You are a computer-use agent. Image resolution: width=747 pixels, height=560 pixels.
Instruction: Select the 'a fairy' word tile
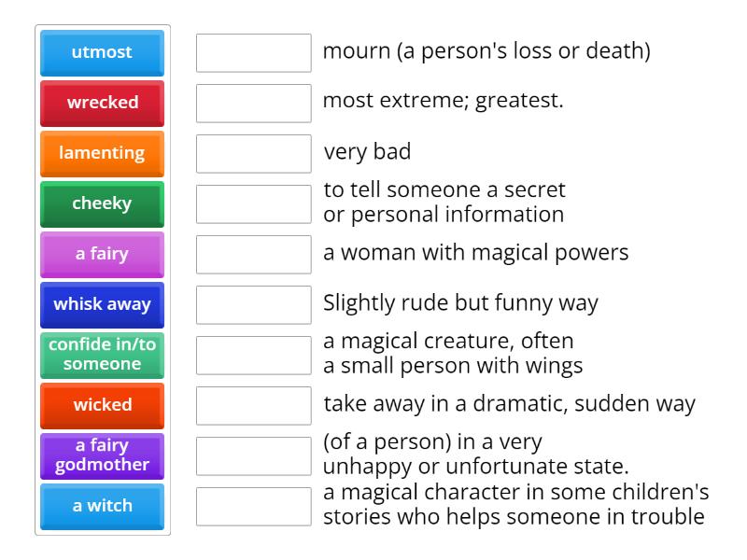pyautogui.click(x=102, y=254)
